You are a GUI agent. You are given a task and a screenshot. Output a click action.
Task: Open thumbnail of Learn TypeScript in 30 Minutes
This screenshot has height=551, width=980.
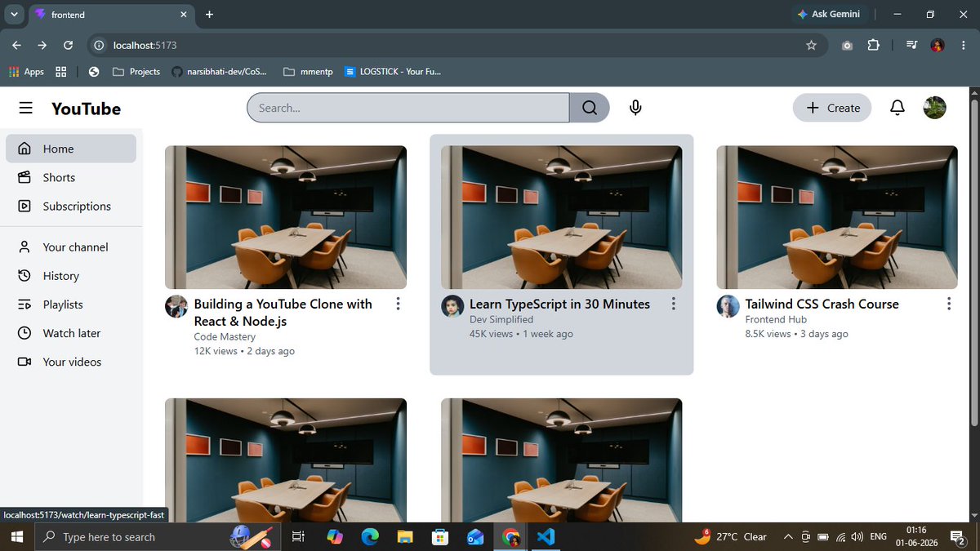tap(562, 217)
